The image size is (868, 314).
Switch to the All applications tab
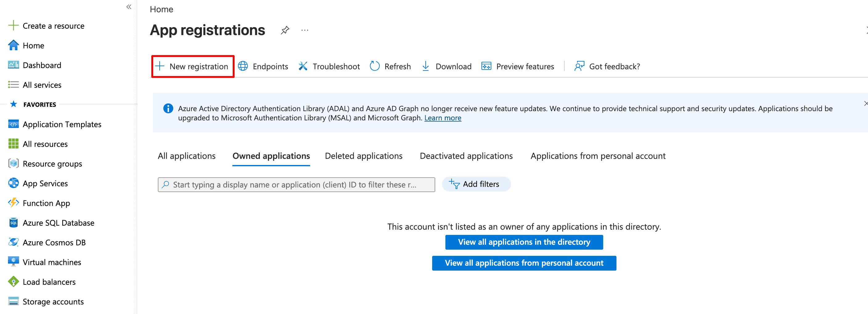coord(187,156)
